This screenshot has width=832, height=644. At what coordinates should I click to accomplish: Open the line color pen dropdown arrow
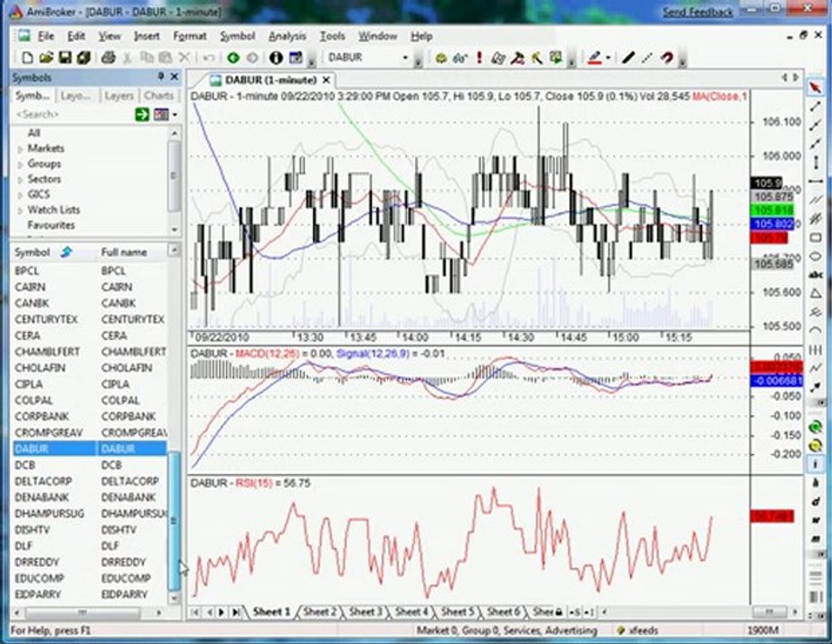[x=608, y=58]
